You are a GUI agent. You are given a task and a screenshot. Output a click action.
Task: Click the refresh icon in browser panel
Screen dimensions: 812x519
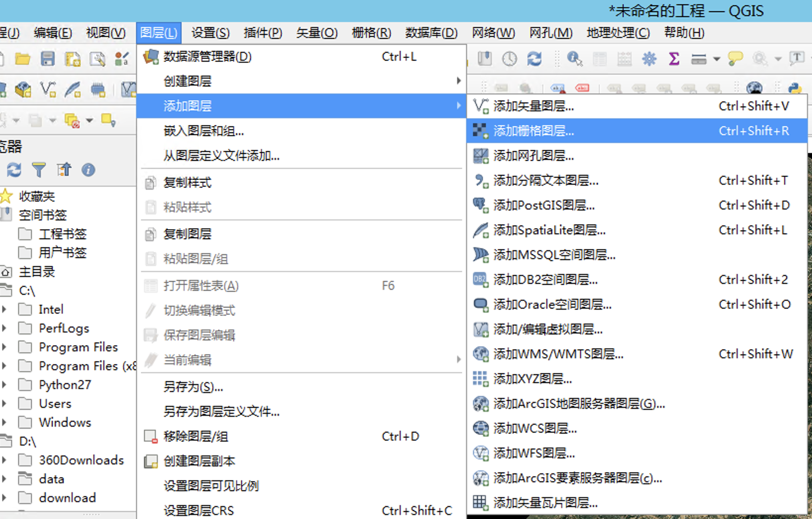(x=14, y=170)
